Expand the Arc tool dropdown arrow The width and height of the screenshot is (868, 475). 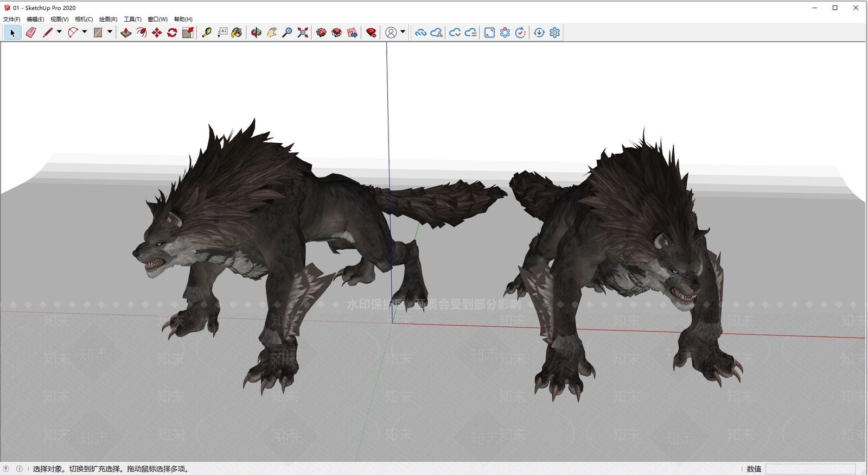[x=84, y=32]
